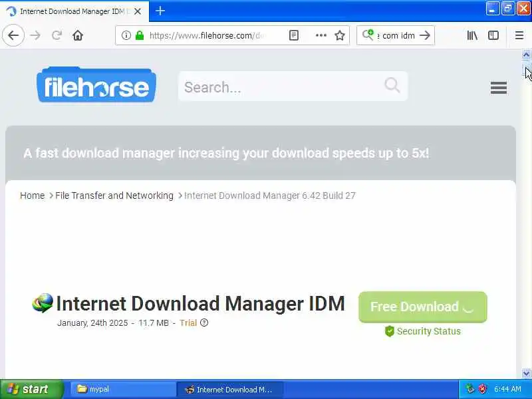The height and width of the screenshot is (399, 532).
Task: Open the Windows start menu
Action: [32, 389]
